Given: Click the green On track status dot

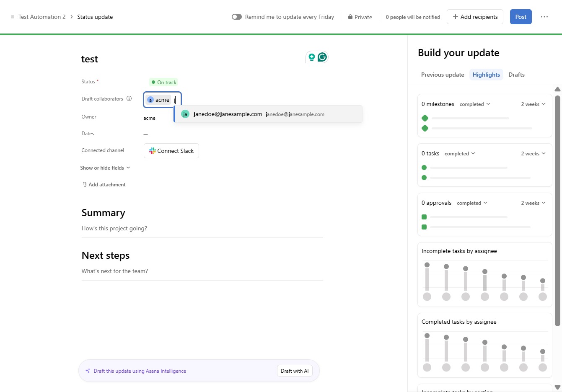Looking at the screenshot, I should [153, 82].
